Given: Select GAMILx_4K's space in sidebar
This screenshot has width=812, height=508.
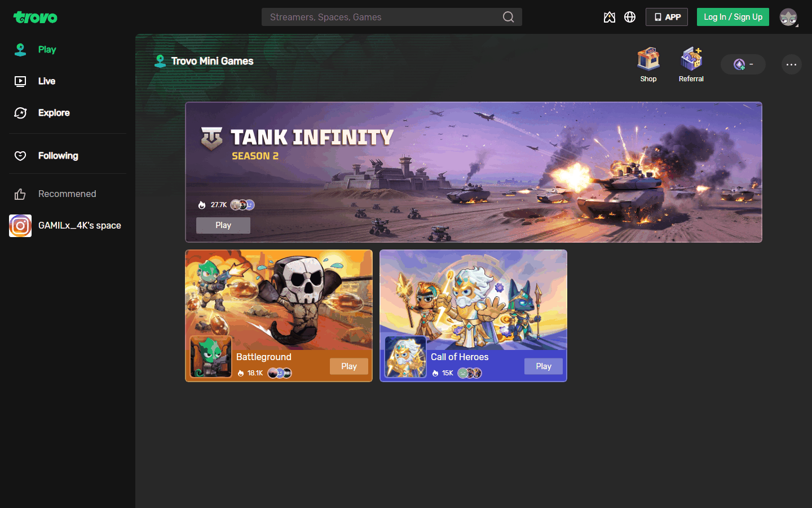Looking at the screenshot, I should tap(68, 226).
